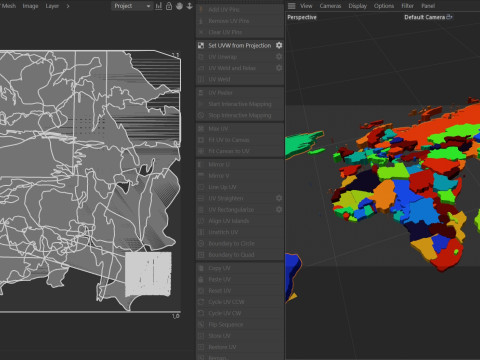Click the Default Camera label
This screenshot has width=480, height=360.
pos(424,17)
